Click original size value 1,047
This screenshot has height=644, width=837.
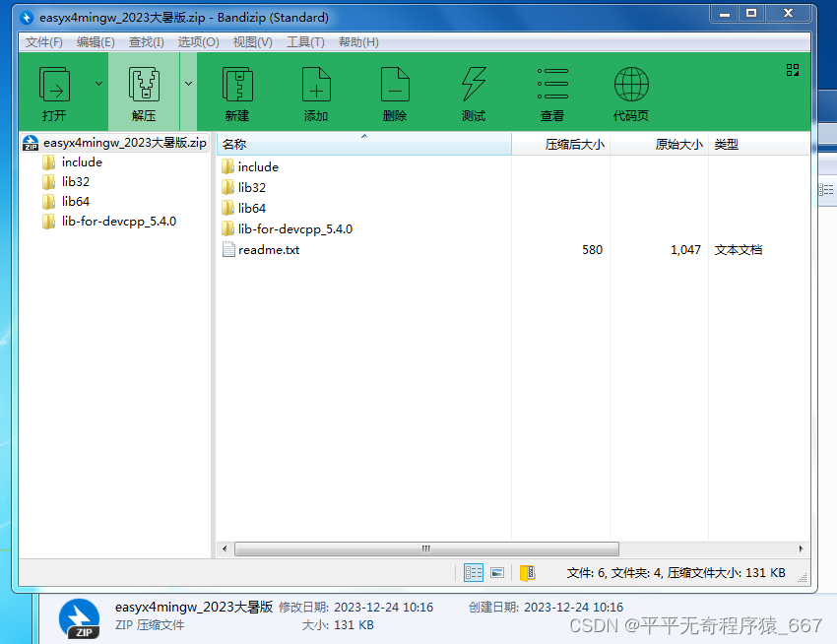(x=685, y=250)
